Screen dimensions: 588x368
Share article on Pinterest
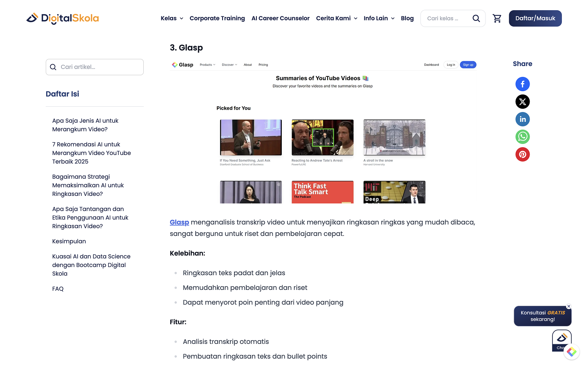(x=523, y=155)
